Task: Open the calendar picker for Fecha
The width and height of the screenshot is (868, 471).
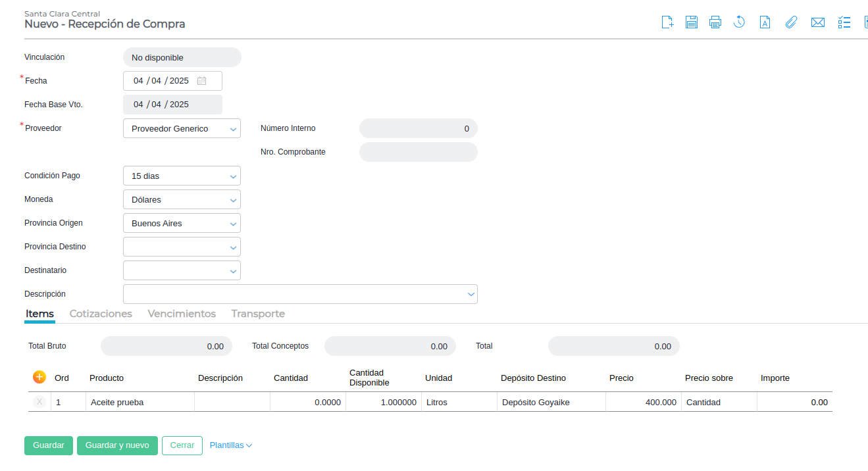Action: [x=202, y=81]
